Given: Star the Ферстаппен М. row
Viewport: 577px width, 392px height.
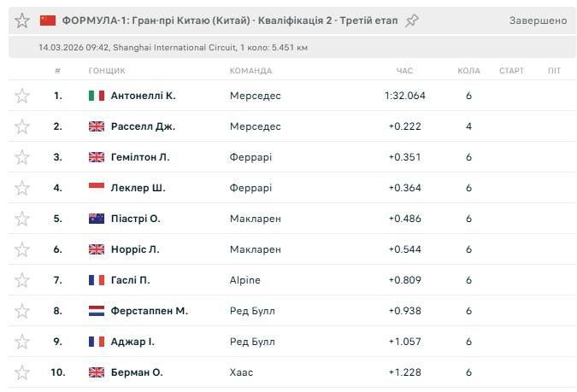Looking at the screenshot, I should [22, 311].
